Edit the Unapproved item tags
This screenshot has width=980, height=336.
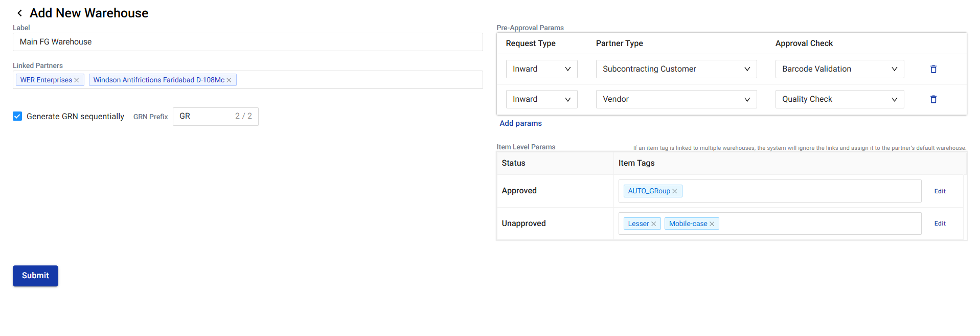pos(940,223)
